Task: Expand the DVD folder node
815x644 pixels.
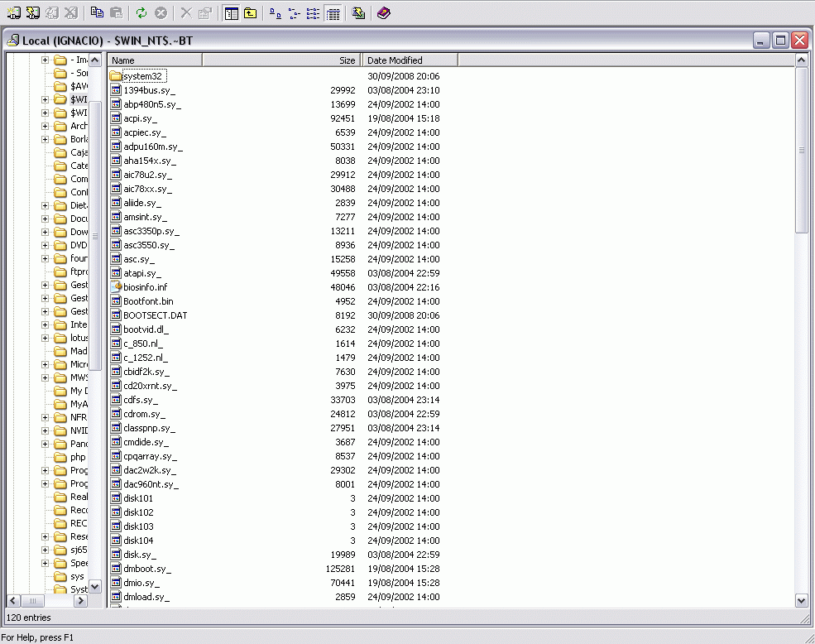Action: 46,245
